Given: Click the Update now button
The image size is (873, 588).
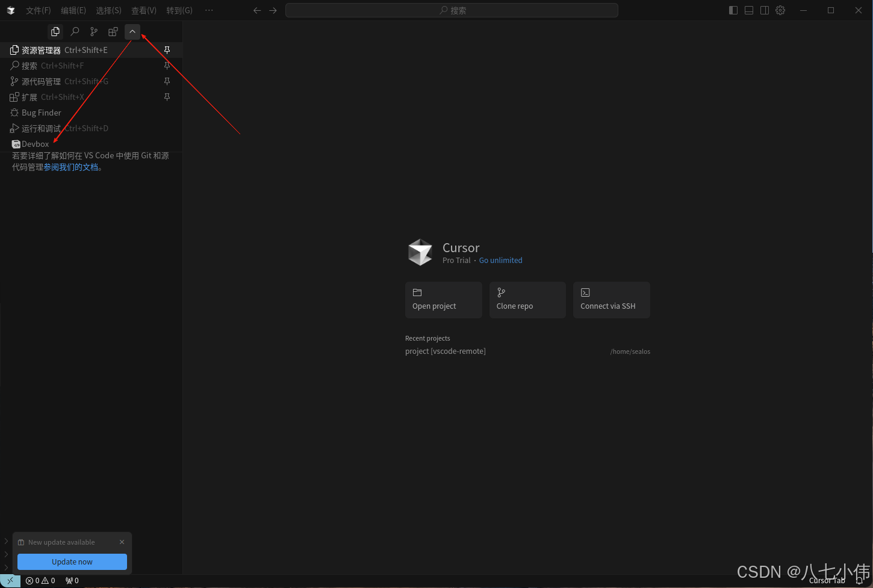Looking at the screenshot, I should (72, 562).
